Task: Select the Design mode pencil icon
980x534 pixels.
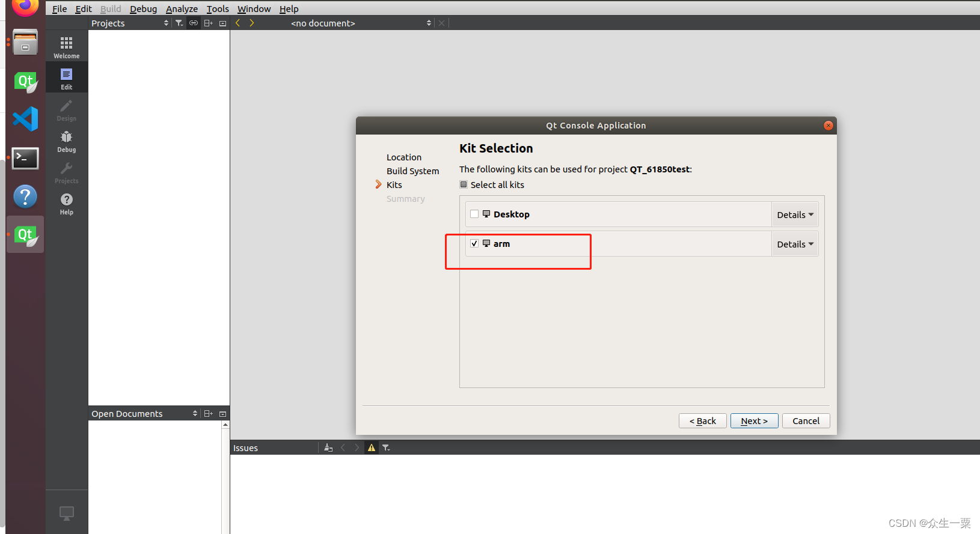Action: pyautogui.click(x=66, y=109)
